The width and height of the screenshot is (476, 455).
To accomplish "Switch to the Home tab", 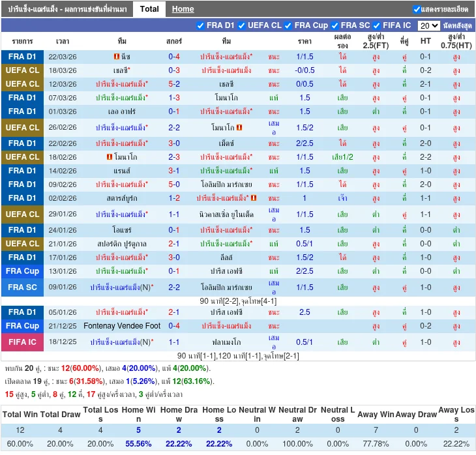I will tap(183, 9).
